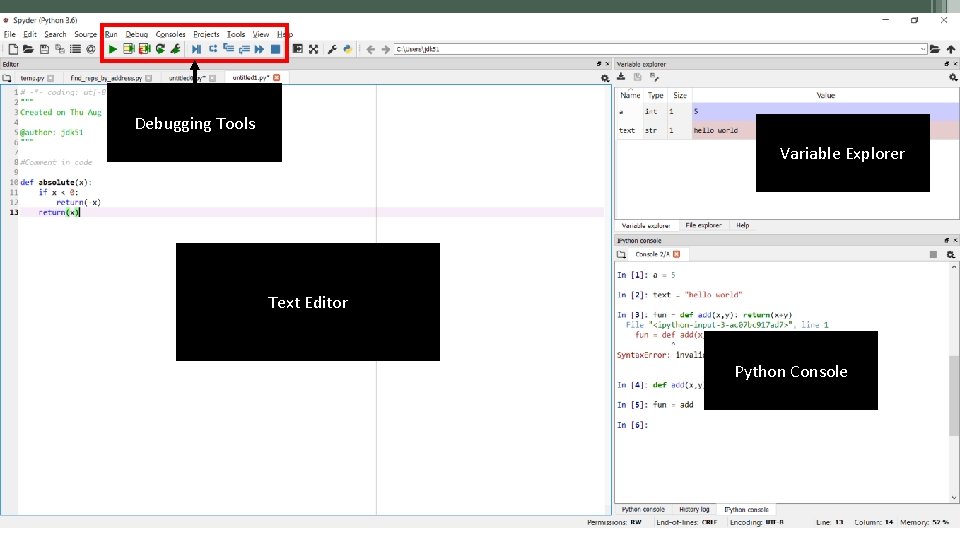Open the Editor options gear

pos(605,78)
